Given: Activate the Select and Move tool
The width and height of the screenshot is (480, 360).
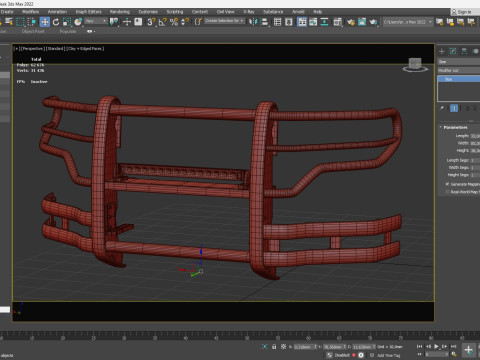Looking at the screenshot, I should [45, 22].
